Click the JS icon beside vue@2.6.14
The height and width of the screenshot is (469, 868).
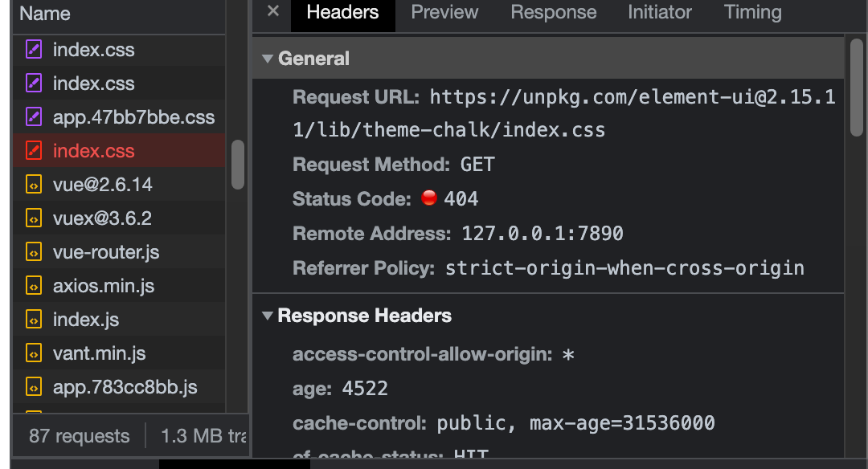click(32, 184)
